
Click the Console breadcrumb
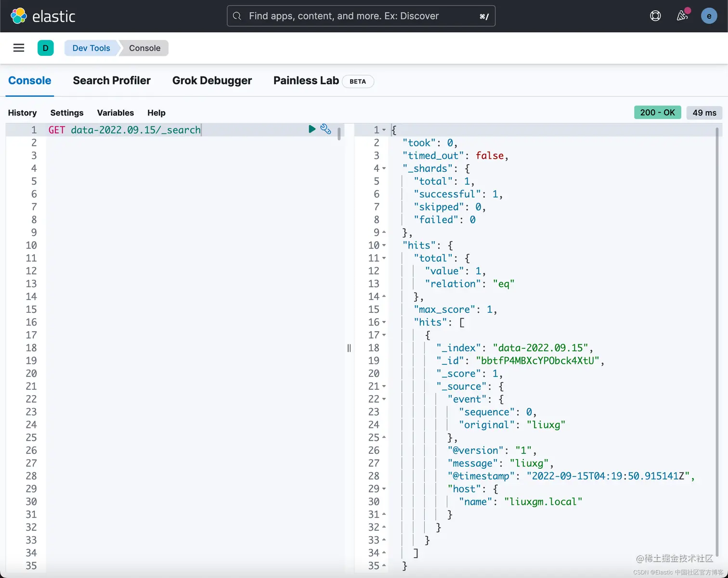pyautogui.click(x=144, y=48)
